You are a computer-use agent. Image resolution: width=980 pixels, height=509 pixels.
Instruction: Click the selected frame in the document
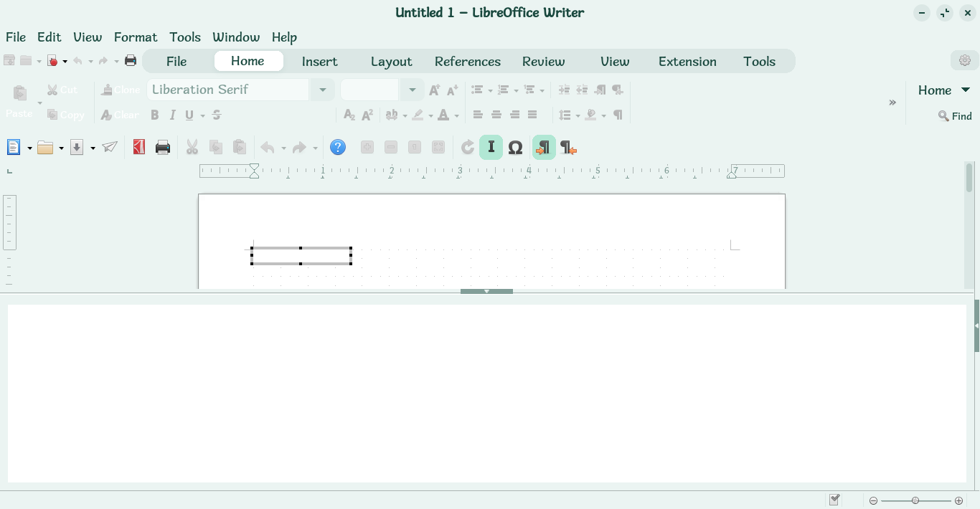[301, 256]
